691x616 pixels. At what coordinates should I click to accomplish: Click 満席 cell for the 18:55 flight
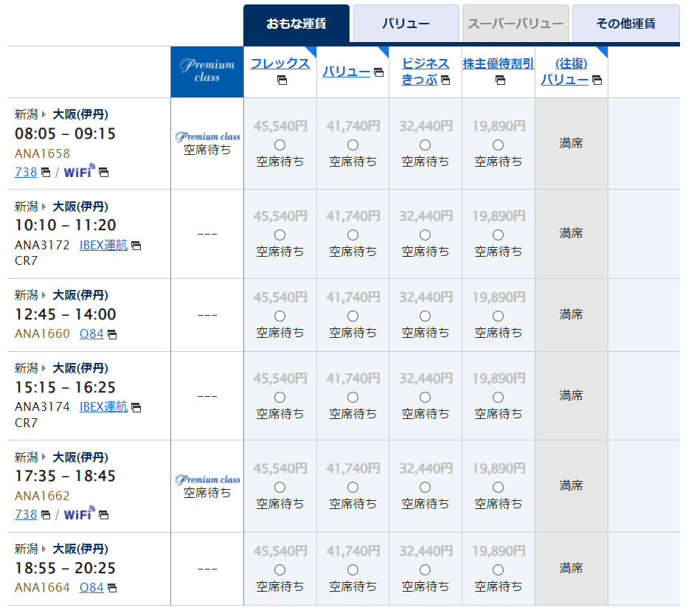pyautogui.click(x=571, y=568)
